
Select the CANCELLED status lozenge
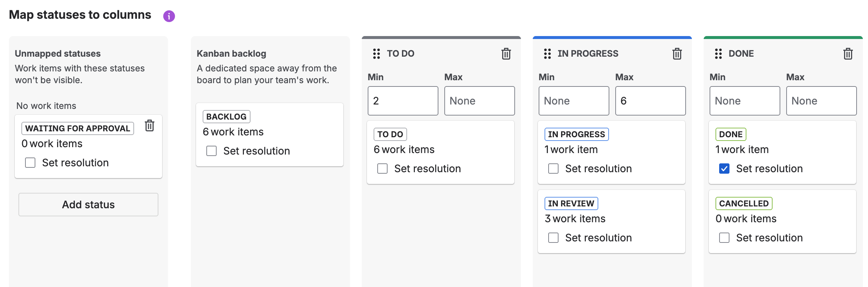tap(743, 203)
